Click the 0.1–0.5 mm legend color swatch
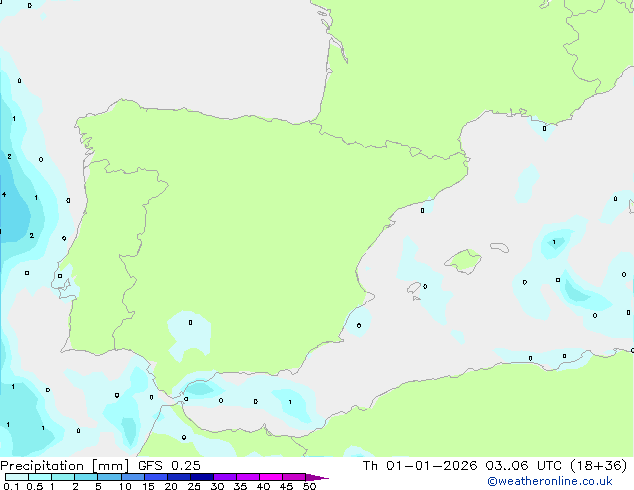 [x=17, y=477]
